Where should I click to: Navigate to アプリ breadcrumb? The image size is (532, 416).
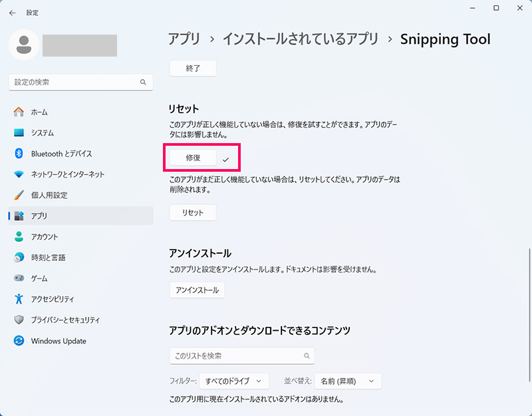(184, 39)
